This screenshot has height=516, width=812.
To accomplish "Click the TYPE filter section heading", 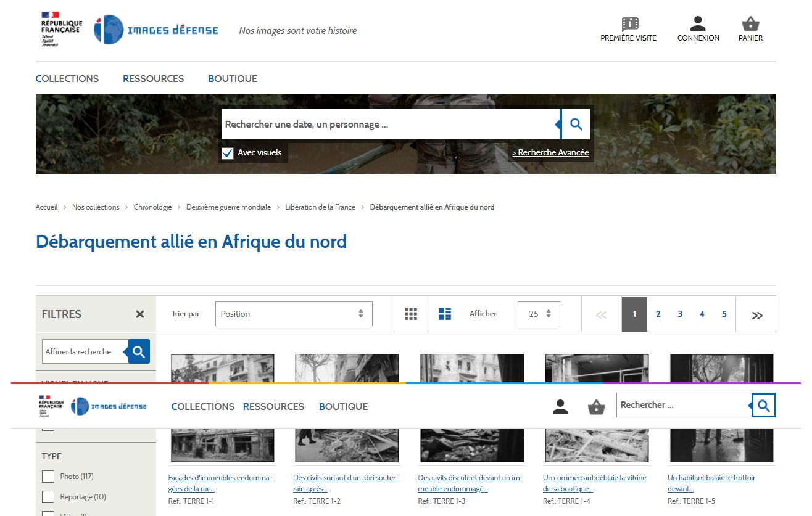I will (52, 456).
